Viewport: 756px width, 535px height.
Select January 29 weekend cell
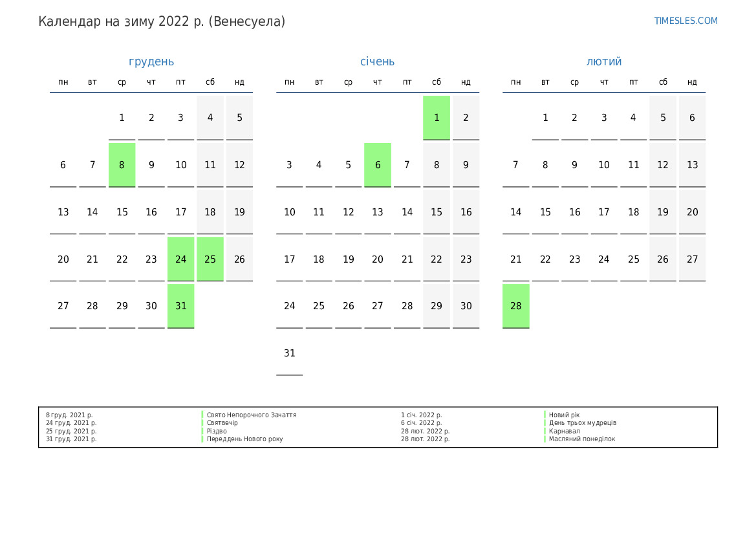click(x=437, y=306)
